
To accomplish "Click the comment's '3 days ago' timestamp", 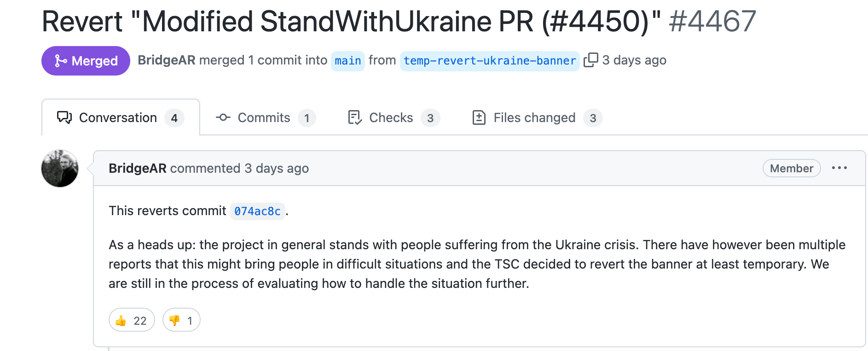I will [276, 169].
